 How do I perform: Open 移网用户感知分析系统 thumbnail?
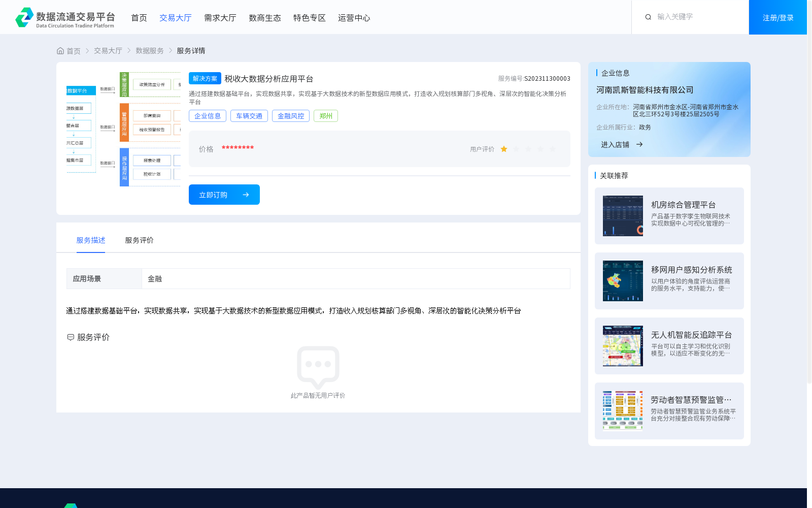click(623, 281)
